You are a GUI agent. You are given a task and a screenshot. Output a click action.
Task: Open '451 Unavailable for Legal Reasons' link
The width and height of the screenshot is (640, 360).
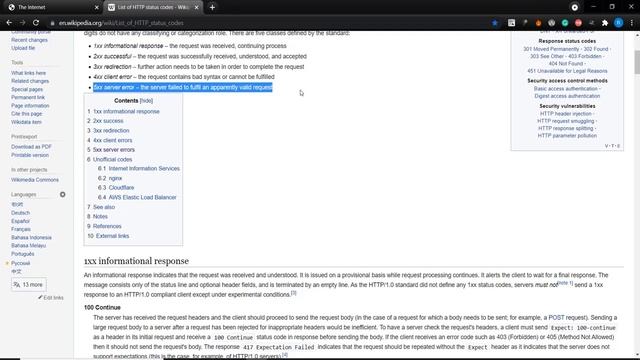click(x=567, y=71)
